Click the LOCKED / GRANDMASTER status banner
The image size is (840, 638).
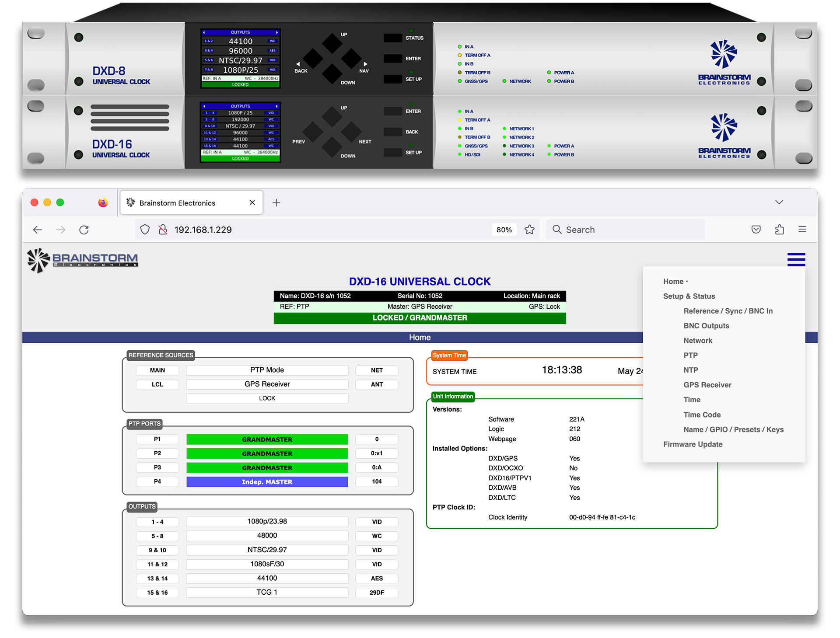420,318
